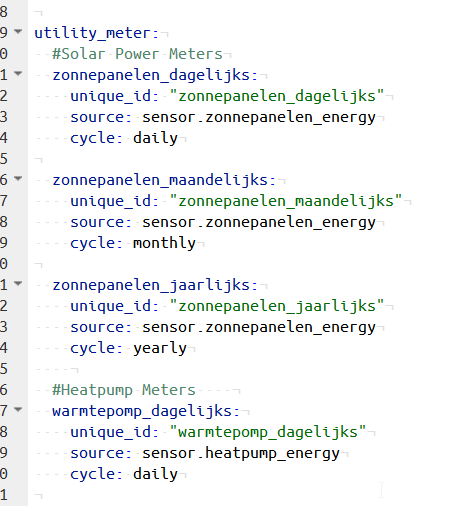Click the gutter line number beside #Heatpump Meters
Image resolution: width=454 pixels, height=506 pixels.
click(4, 390)
